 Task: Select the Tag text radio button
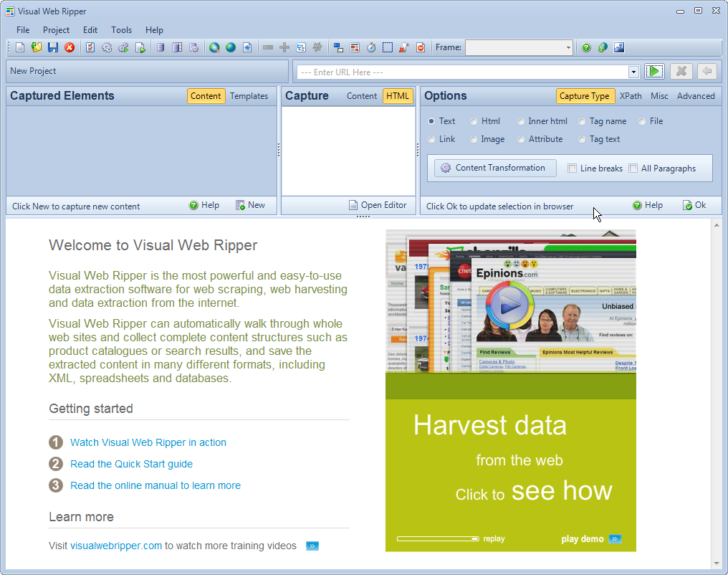(x=582, y=139)
